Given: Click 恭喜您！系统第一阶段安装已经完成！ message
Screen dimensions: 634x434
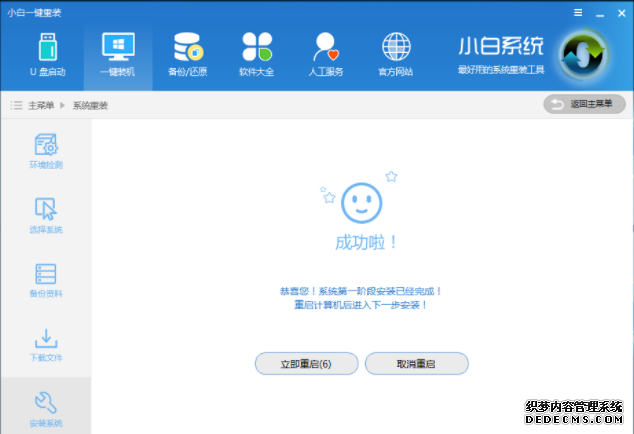Looking at the screenshot, I should click(361, 291).
